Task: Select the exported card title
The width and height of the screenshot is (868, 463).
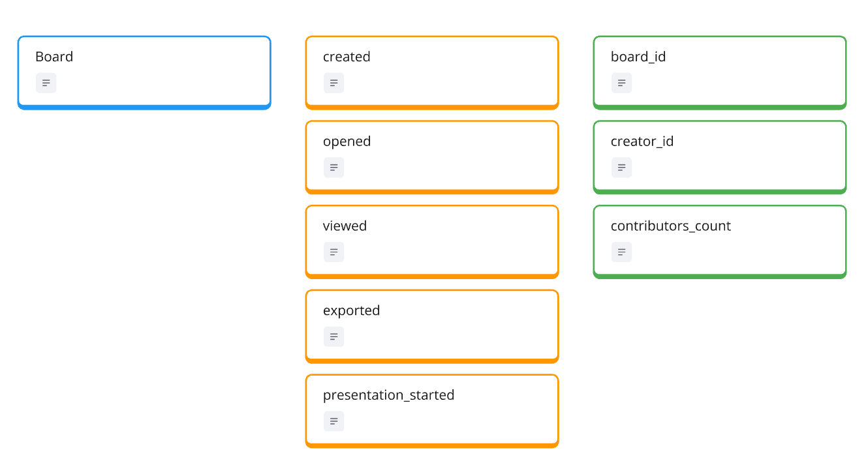Action: [351, 310]
